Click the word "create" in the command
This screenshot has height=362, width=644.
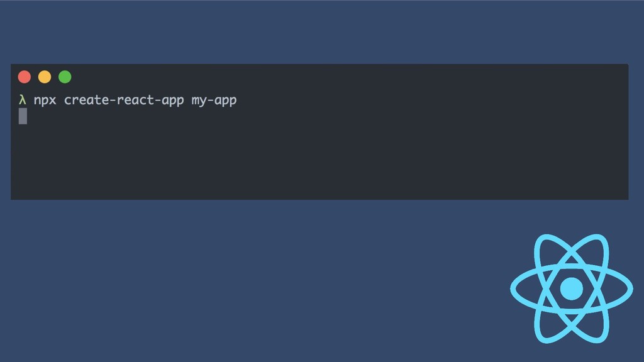click(86, 100)
